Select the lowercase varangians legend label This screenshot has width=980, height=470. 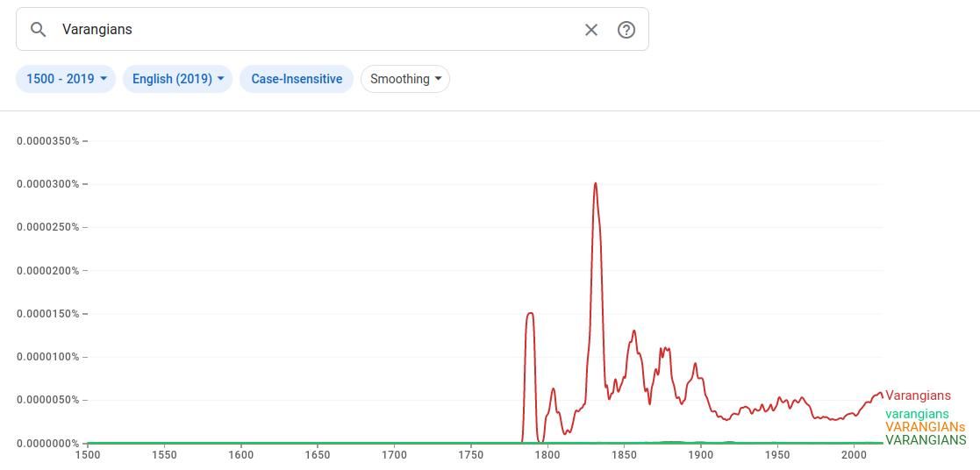click(x=917, y=414)
